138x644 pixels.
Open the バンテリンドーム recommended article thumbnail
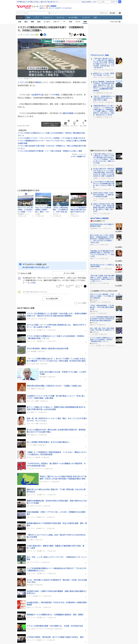coord(43,200)
